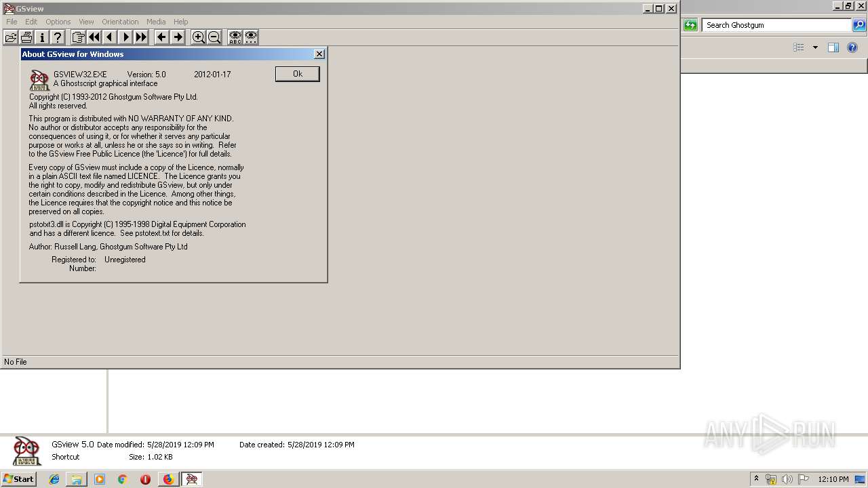This screenshot has width=868, height=488.
Task: Click the GSview 5.0 shortcut icon in details pane
Action: (27, 451)
